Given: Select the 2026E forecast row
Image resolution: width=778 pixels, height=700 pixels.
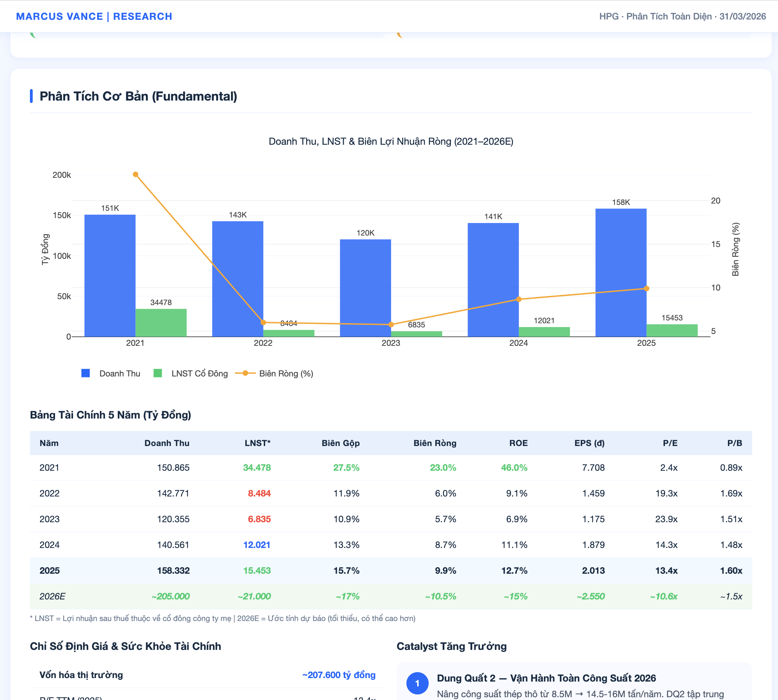Looking at the screenshot, I should [x=384, y=597].
